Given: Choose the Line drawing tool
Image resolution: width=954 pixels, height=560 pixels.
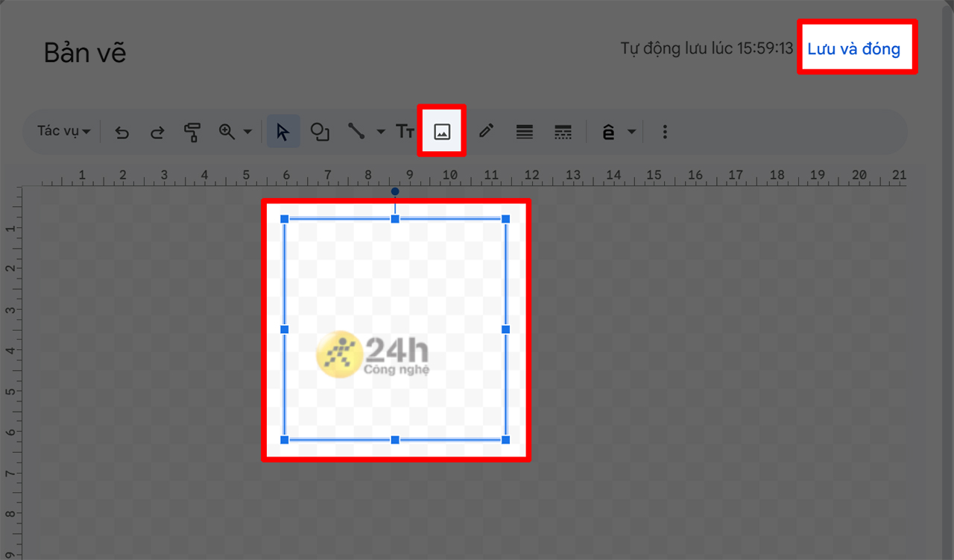Looking at the screenshot, I should coord(356,132).
